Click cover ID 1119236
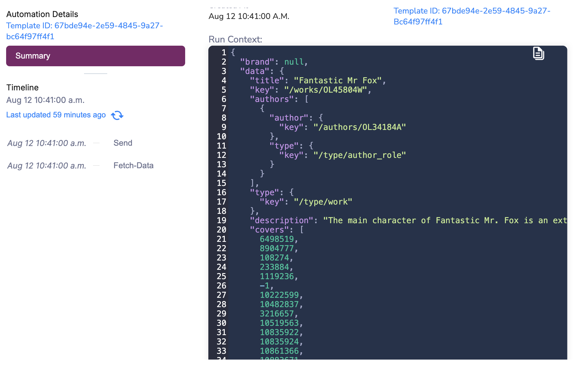The height and width of the screenshot is (366, 588). (x=277, y=276)
